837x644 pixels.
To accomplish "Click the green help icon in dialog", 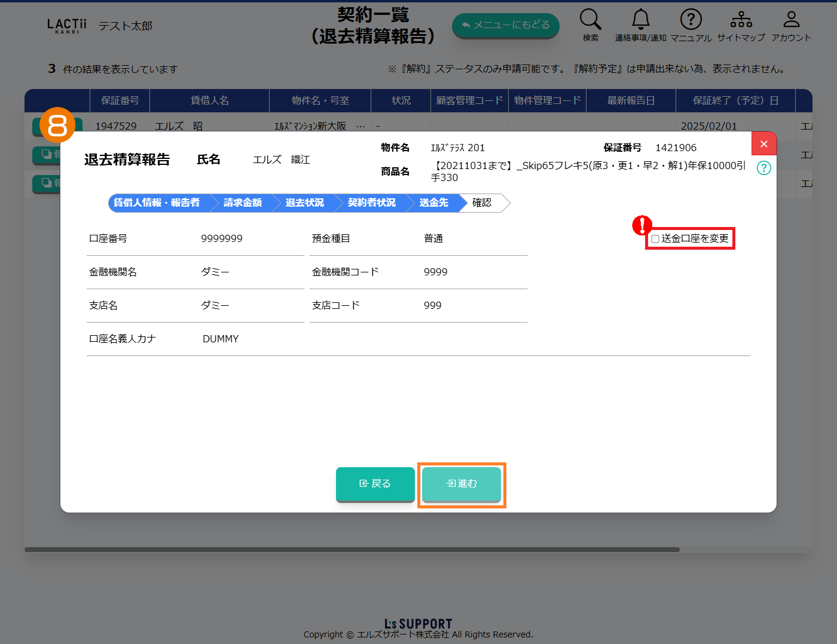I will [x=763, y=168].
